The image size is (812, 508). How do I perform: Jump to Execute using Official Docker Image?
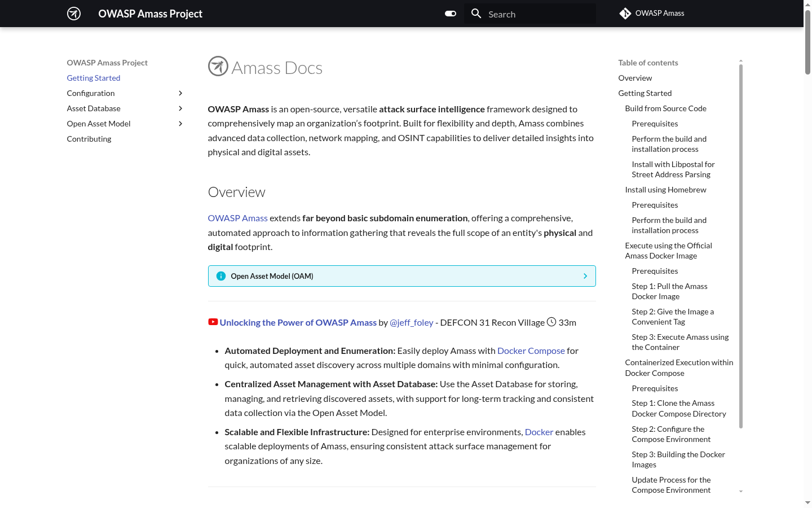click(x=669, y=251)
